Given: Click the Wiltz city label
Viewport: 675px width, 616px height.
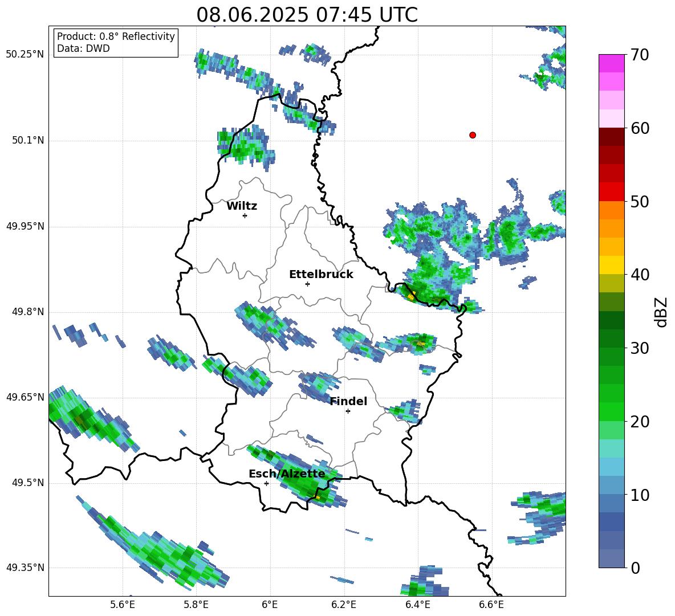Looking at the screenshot, I should tap(242, 206).
